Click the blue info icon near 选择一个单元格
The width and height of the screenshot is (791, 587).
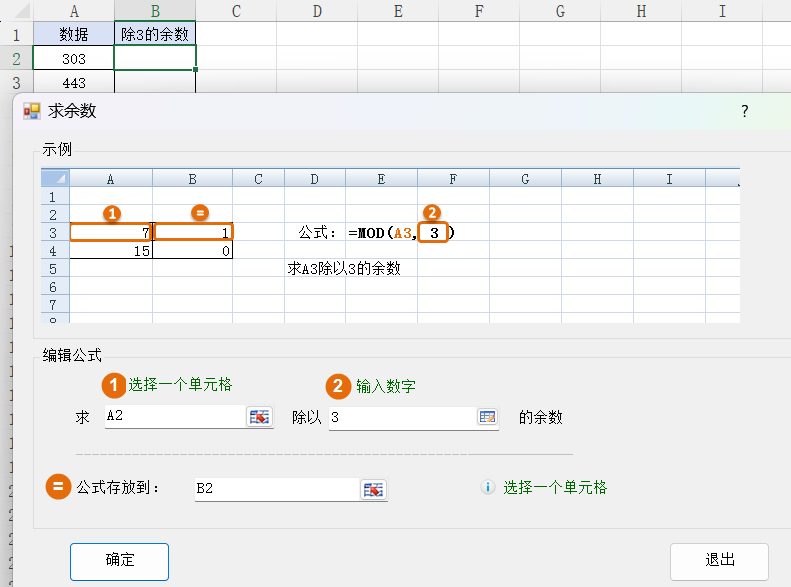[488, 488]
